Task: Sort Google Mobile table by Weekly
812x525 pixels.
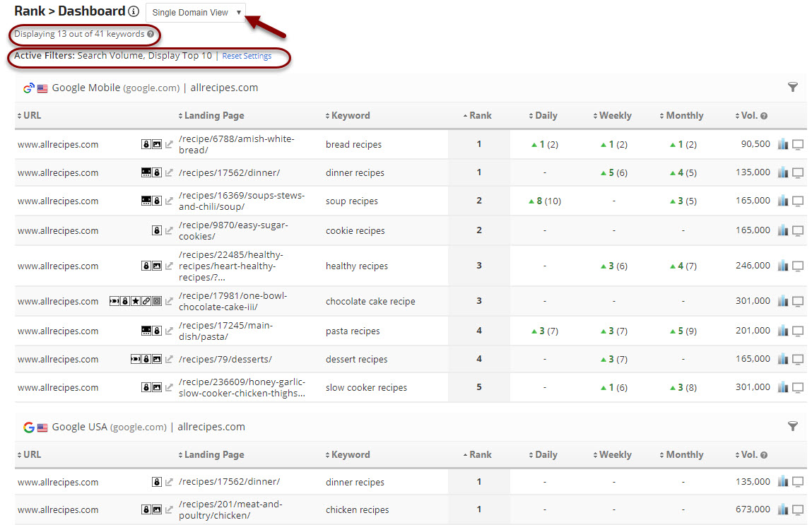Action: click(612, 115)
